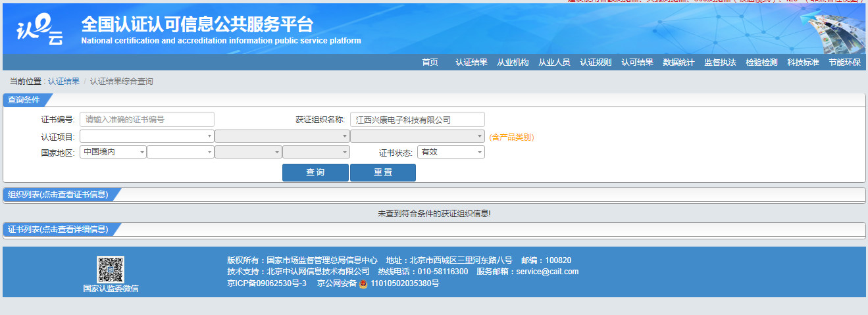Open the 认证规则 menu

(596, 62)
